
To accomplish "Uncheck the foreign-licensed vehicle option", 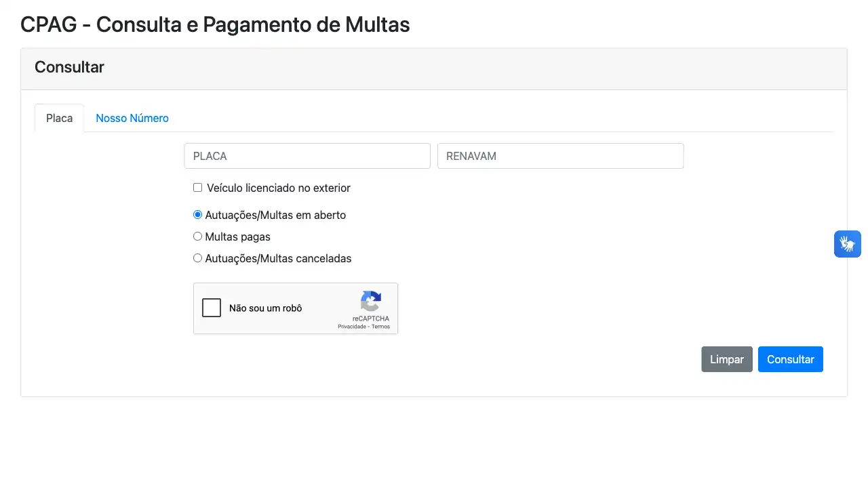I will [197, 187].
